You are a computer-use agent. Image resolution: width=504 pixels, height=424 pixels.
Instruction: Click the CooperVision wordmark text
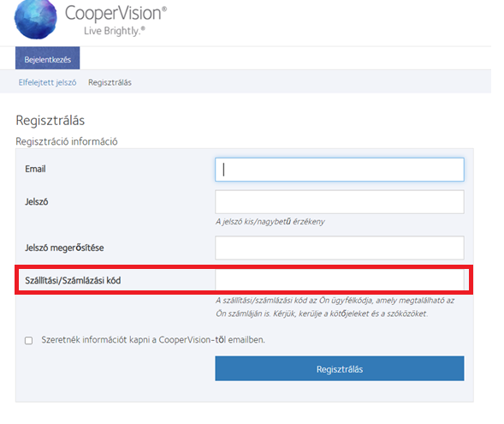pyautogui.click(x=116, y=13)
